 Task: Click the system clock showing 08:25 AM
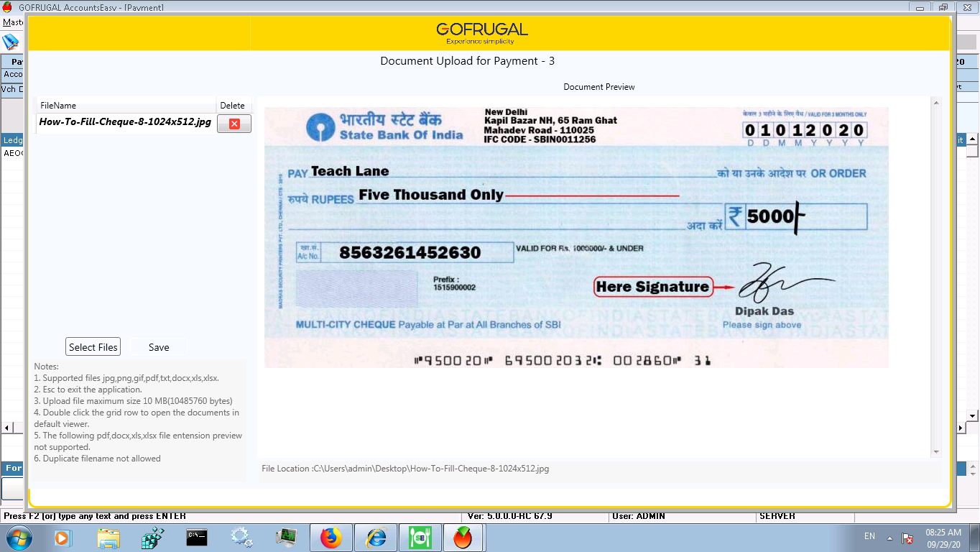point(944,538)
